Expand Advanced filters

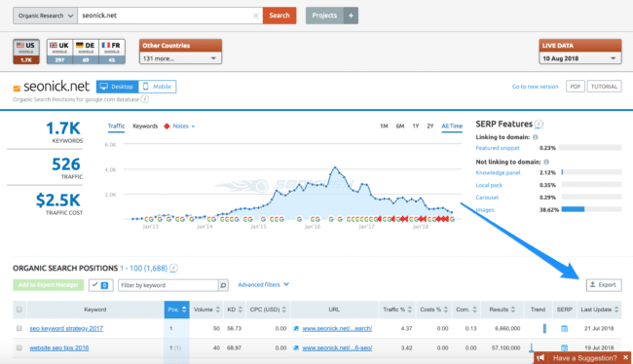pyautogui.click(x=263, y=284)
